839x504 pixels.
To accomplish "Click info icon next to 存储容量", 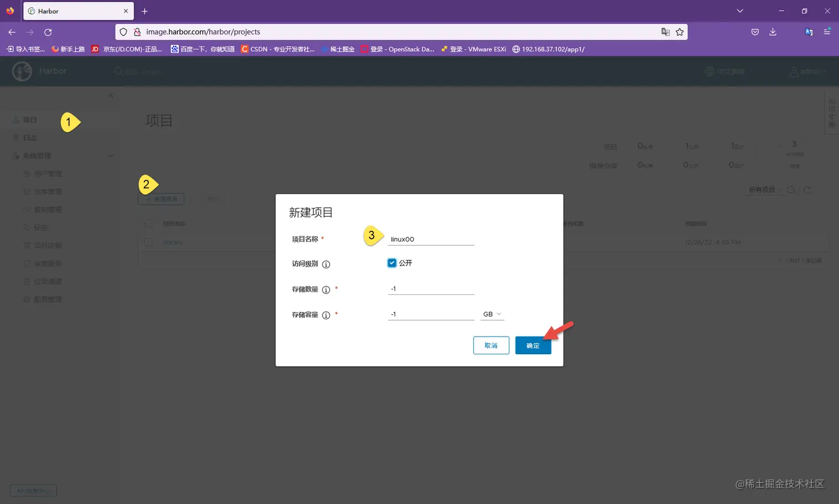I will (x=326, y=315).
